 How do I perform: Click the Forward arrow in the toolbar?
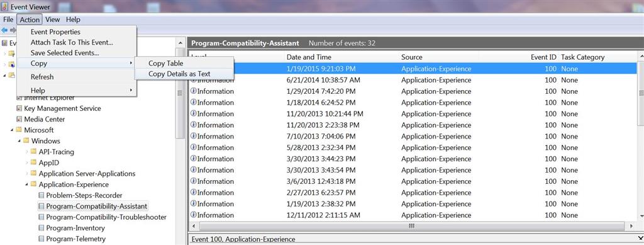[x=13, y=30]
